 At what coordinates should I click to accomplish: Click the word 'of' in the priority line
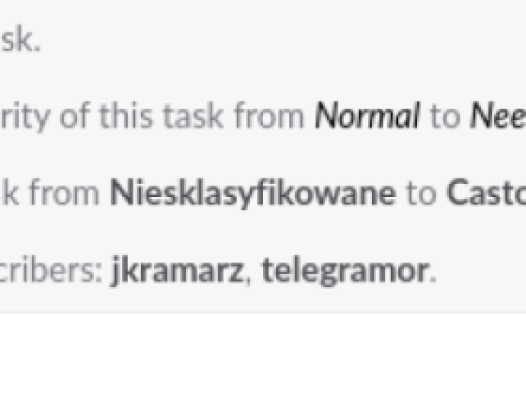click(x=75, y=116)
